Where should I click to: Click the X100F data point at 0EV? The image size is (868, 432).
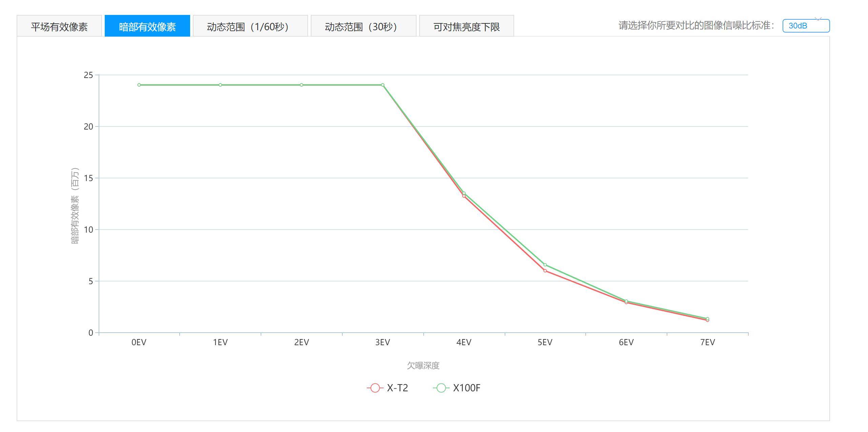[139, 85]
